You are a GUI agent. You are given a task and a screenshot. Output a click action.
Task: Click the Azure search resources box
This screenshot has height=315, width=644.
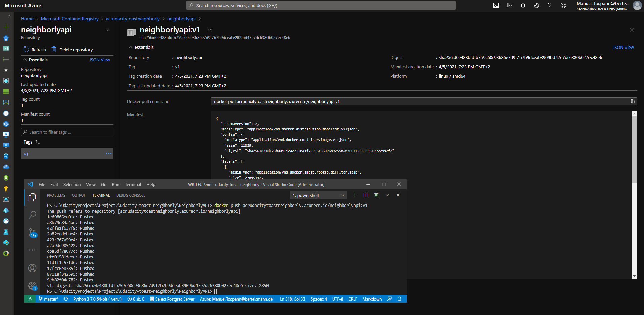(x=321, y=5)
